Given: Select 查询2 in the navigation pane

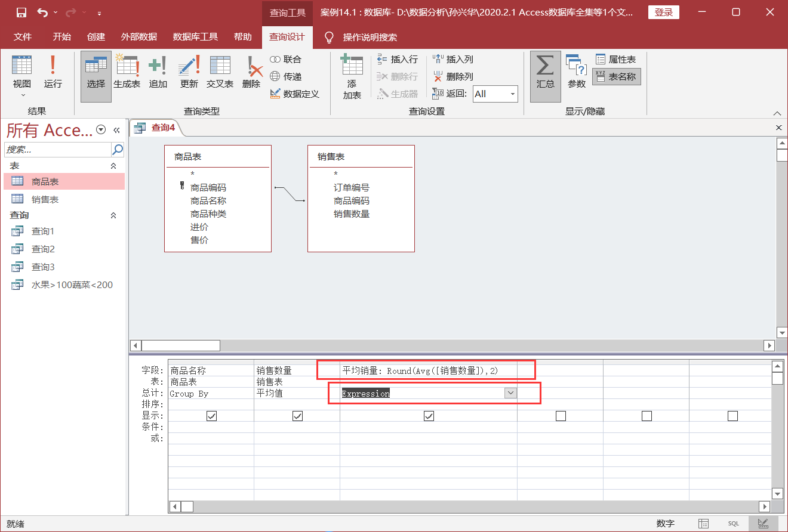Looking at the screenshot, I should (64, 249).
